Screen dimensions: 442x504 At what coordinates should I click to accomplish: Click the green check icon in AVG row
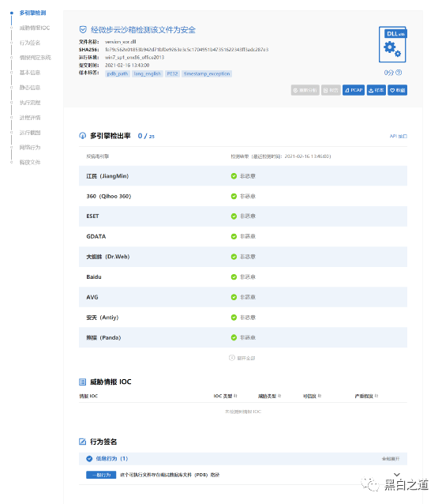(x=234, y=297)
